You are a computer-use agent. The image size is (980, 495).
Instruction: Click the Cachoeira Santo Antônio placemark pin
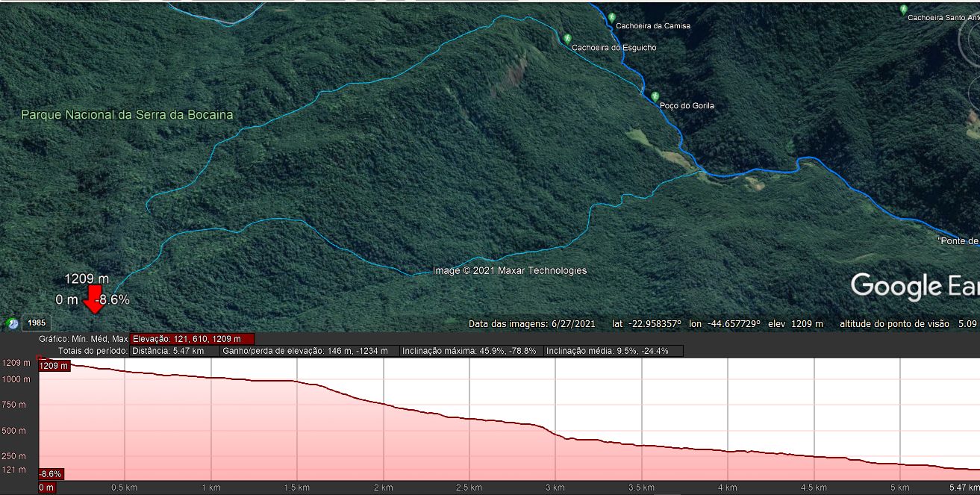(x=903, y=9)
